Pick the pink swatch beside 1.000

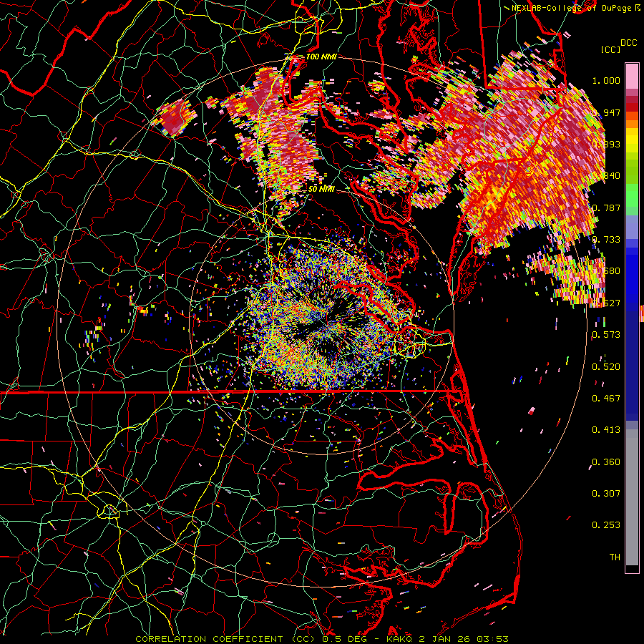(x=632, y=77)
